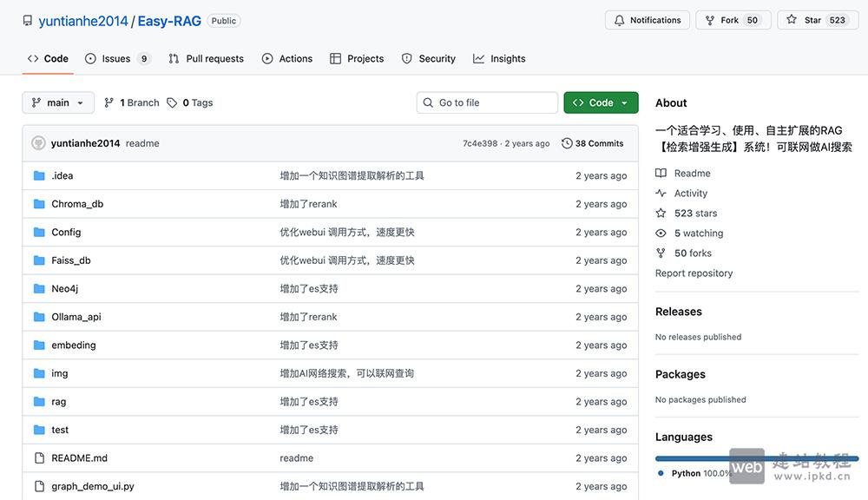Open the Chroma_db folder icon
The image size is (868, 500).
pyautogui.click(x=38, y=203)
